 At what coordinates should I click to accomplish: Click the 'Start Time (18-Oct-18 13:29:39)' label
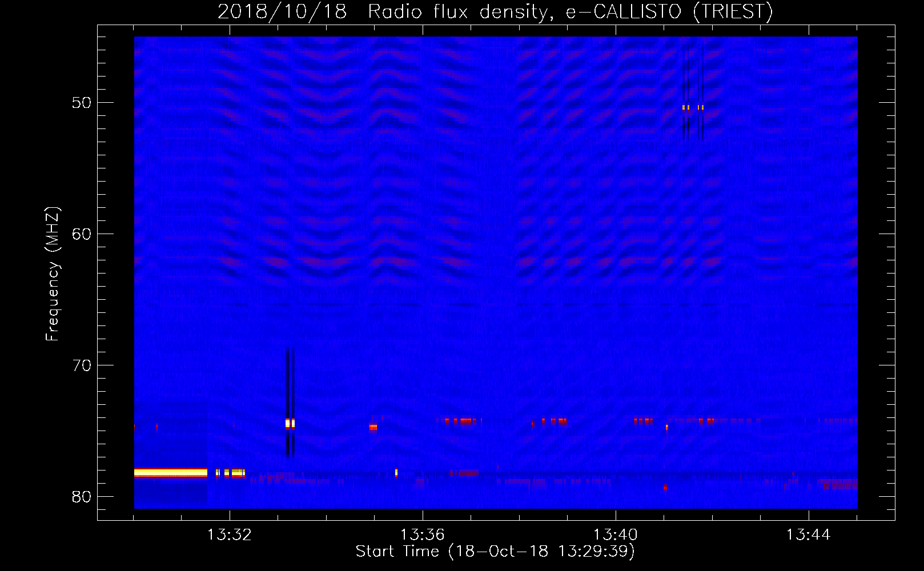tap(495, 551)
